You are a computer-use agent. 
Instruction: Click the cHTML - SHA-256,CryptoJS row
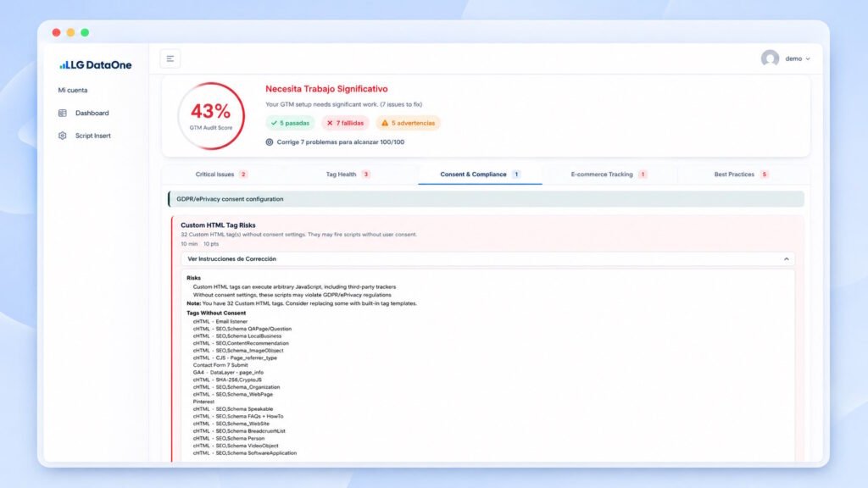[227, 380]
